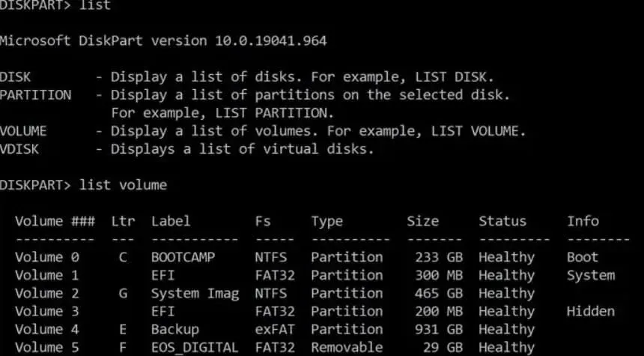Click the 'Volume ###' column header
The width and height of the screenshot is (644, 356).
(55, 221)
